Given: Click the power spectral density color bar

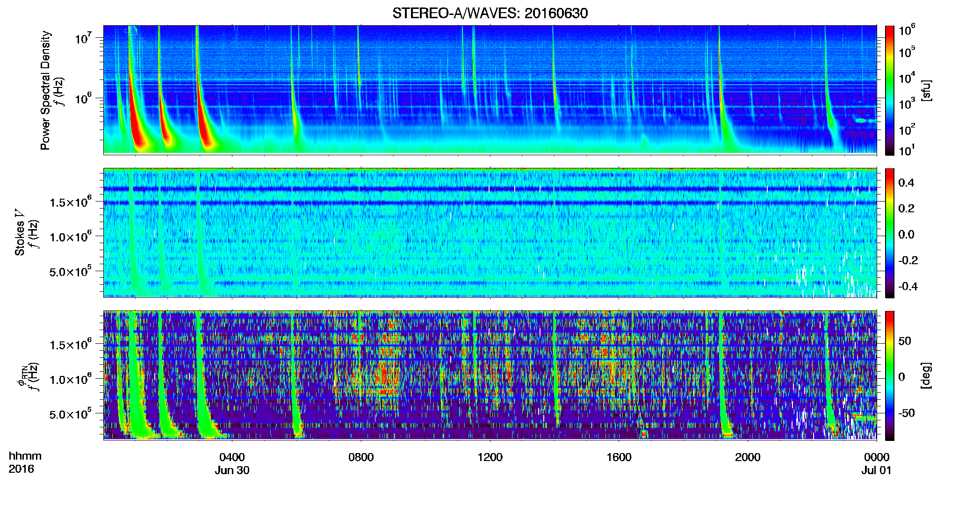Looking at the screenshot, I should point(890,90).
